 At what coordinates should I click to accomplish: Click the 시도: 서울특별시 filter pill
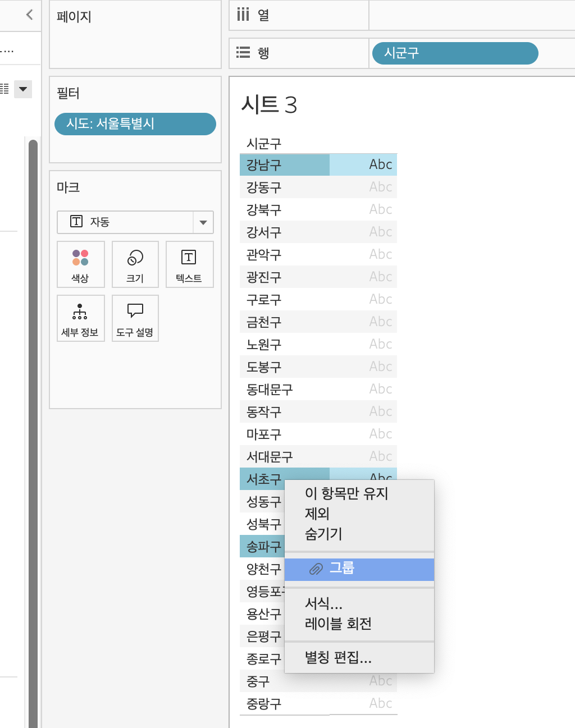[x=135, y=124]
